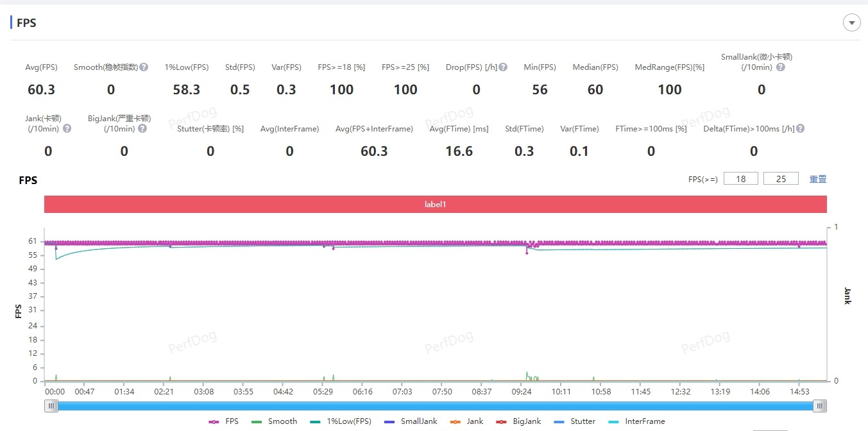The height and width of the screenshot is (431, 868).
Task: Click the SmallJank(微小卡顿) help icon
Action: [780, 67]
